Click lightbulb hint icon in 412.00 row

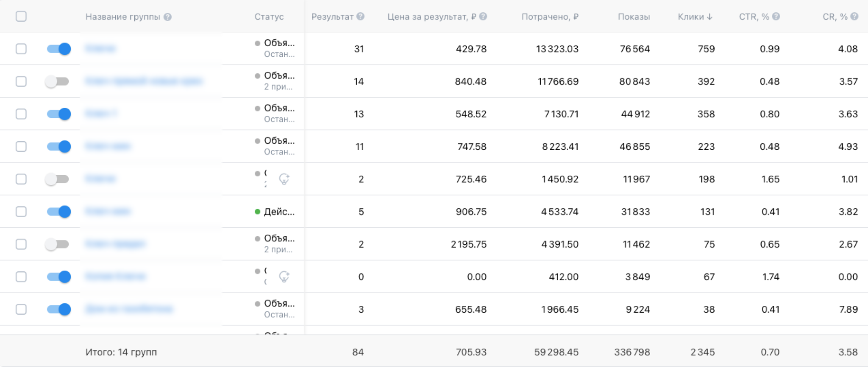[284, 277]
